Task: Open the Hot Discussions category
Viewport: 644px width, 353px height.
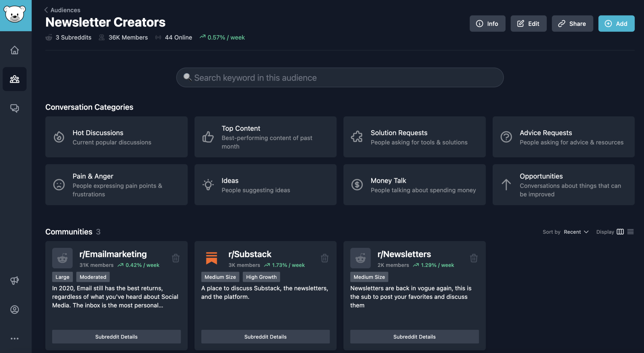Action: 116,137
